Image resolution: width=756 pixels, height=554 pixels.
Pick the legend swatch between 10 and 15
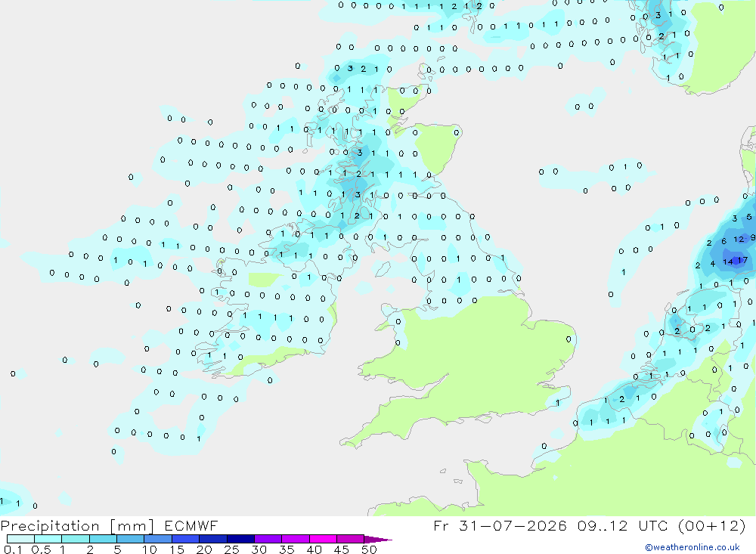tap(158, 539)
